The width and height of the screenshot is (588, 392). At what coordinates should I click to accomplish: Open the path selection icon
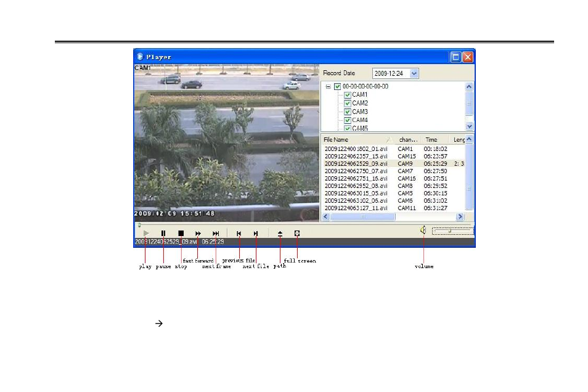coord(280,234)
